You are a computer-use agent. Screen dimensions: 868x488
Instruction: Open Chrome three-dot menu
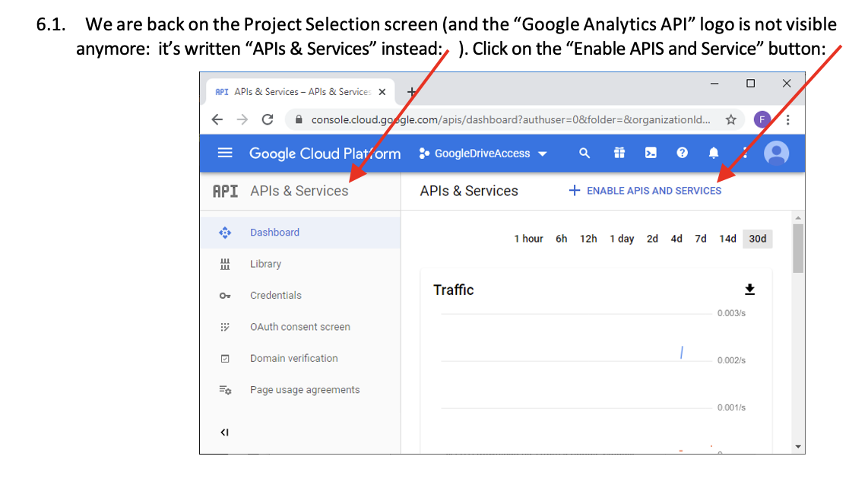pos(788,119)
